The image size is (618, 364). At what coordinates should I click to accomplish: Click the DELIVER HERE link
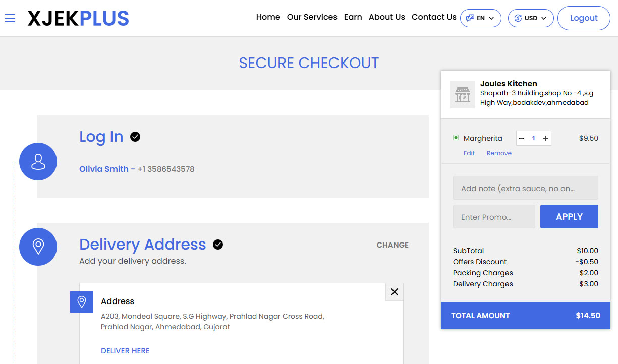pos(125,350)
